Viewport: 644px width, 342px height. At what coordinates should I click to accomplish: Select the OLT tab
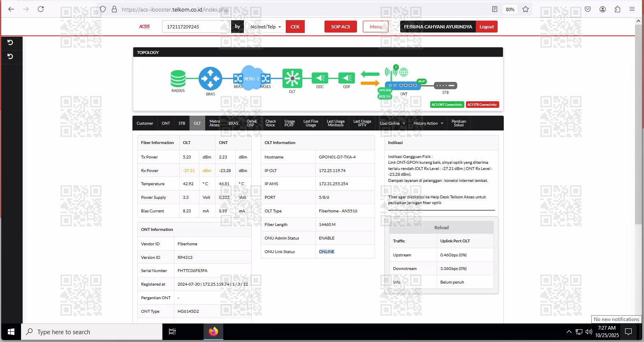[197, 123]
